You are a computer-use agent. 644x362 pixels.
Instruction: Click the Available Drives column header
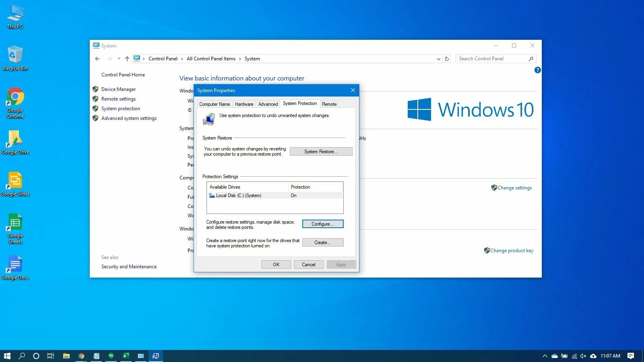[x=248, y=187]
